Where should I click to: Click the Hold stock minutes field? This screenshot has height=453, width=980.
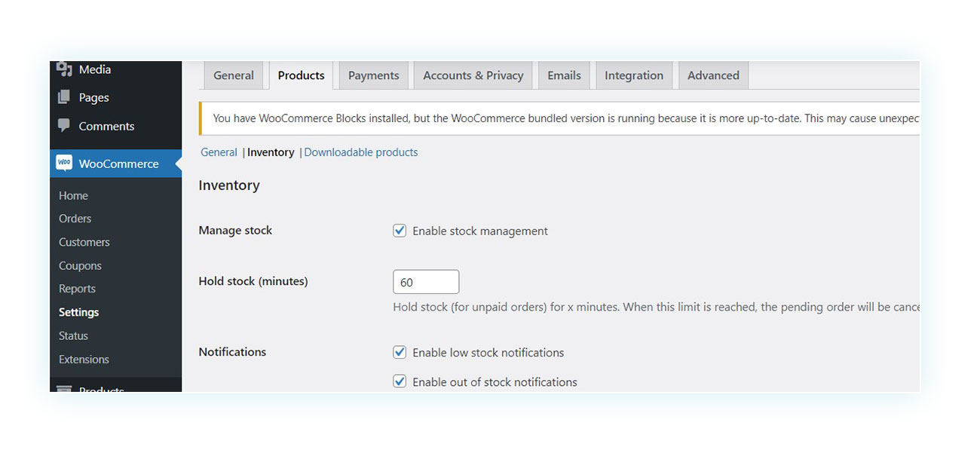[426, 282]
